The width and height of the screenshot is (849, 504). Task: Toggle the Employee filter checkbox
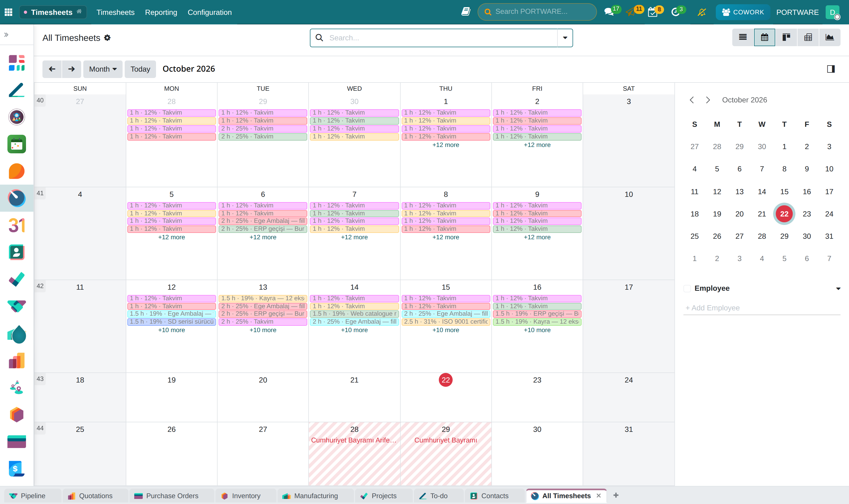coord(687,288)
